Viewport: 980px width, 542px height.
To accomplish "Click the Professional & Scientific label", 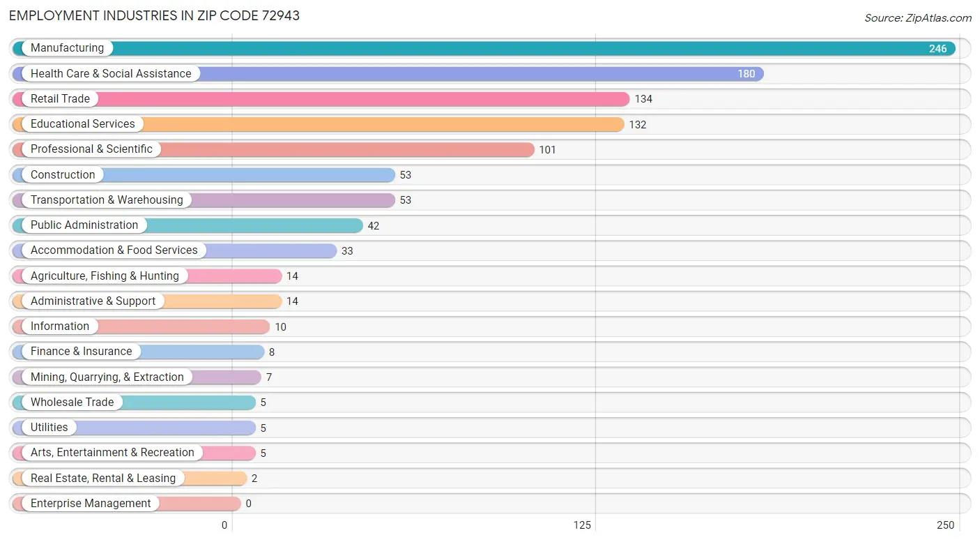I will [91, 149].
